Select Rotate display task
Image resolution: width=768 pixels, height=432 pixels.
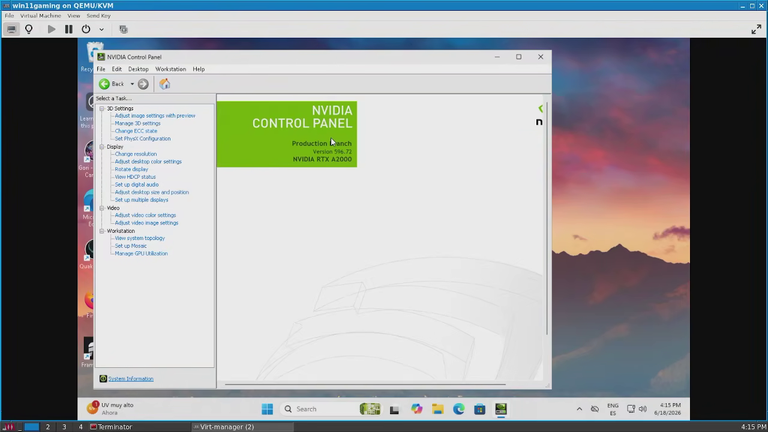[x=131, y=169]
